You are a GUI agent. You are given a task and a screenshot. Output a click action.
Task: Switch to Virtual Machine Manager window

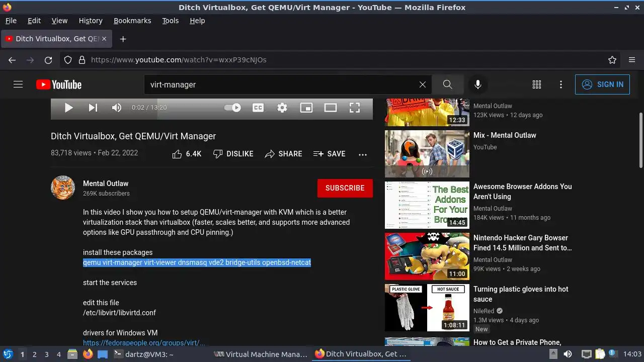260,354
